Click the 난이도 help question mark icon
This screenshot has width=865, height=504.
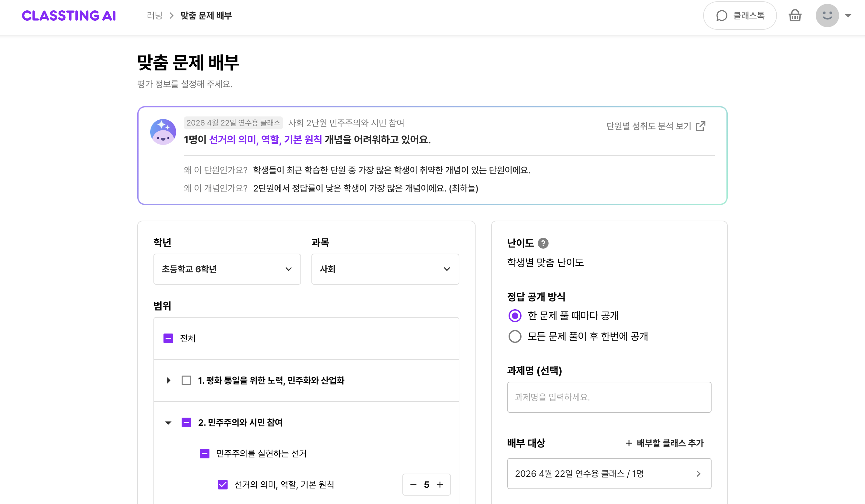point(543,243)
